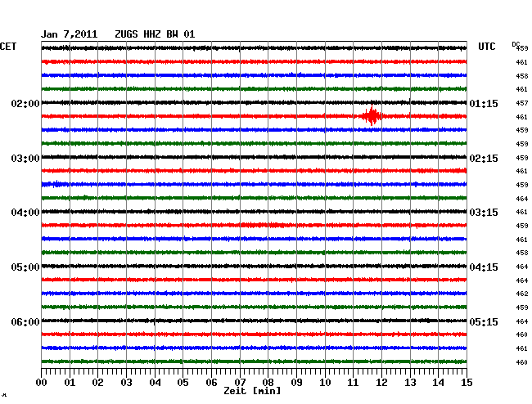Select the station title "ZUGS HHZ BW 01"
532x404 pixels.
pos(155,34)
